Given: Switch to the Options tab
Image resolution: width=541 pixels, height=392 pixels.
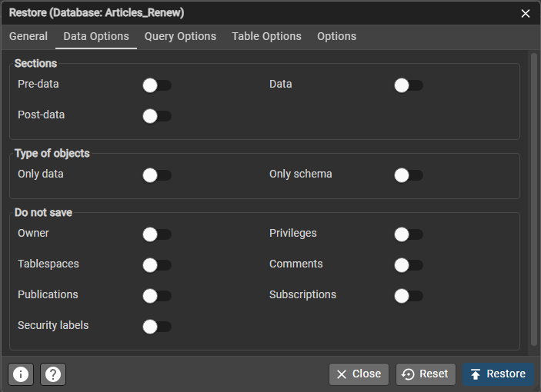Looking at the screenshot, I should pos(336,37).
